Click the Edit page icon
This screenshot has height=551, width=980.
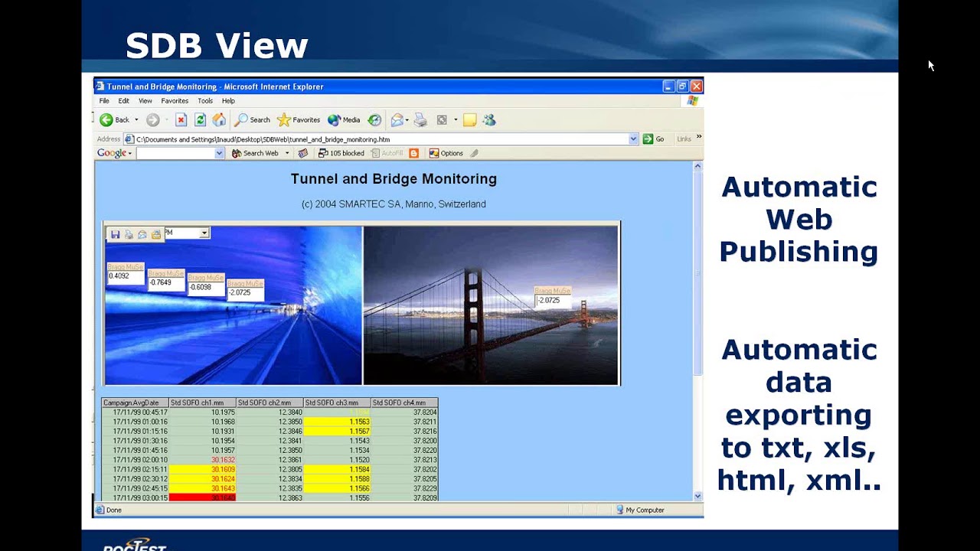(x=442, y=119)
